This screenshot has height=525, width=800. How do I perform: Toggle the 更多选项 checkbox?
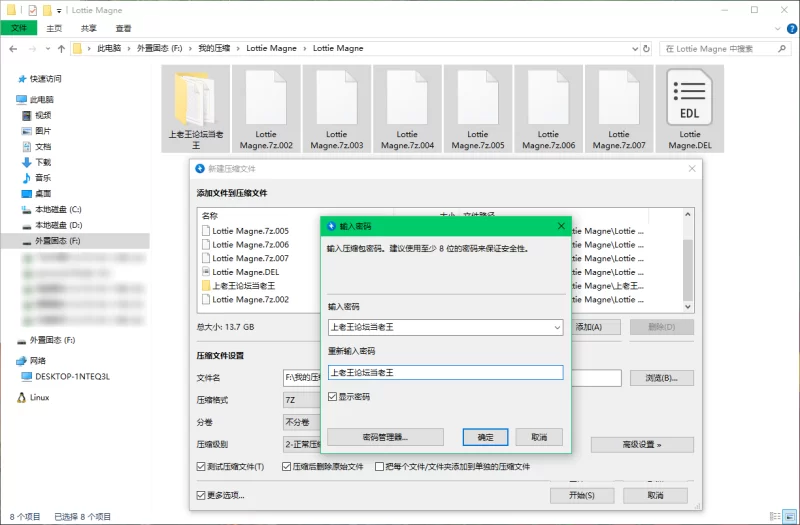[x=202, y=495]
